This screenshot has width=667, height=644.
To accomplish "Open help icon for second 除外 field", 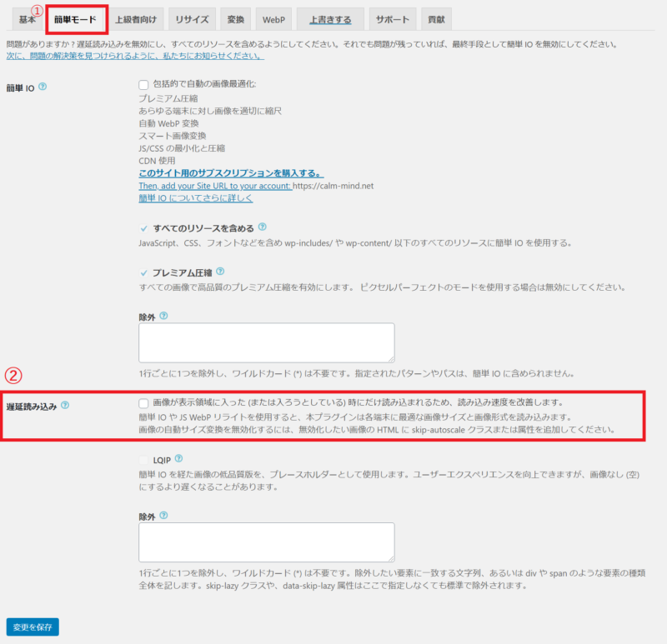I will tap(163, 516).
